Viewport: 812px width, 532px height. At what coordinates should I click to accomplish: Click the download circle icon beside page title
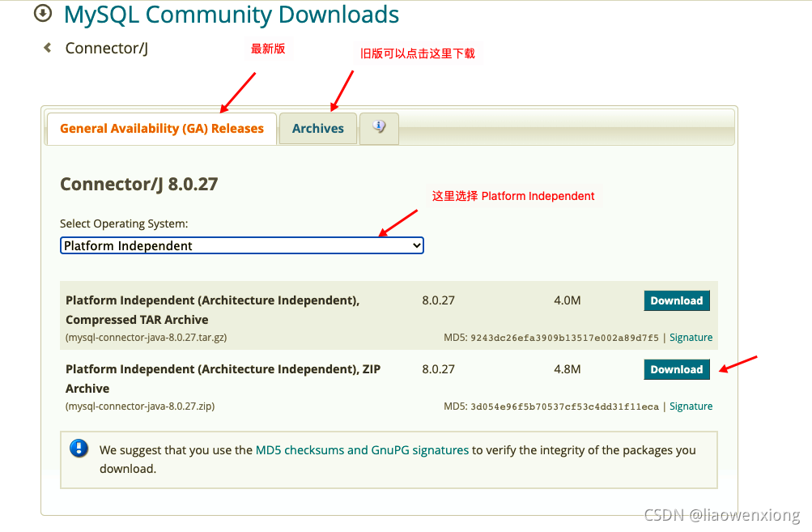pos(43,14)
